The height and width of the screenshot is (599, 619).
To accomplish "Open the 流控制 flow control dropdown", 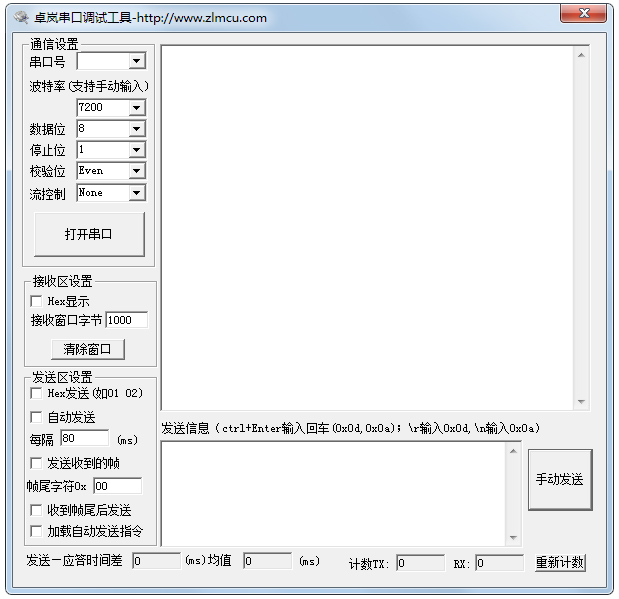I will (x=137, y=193).
